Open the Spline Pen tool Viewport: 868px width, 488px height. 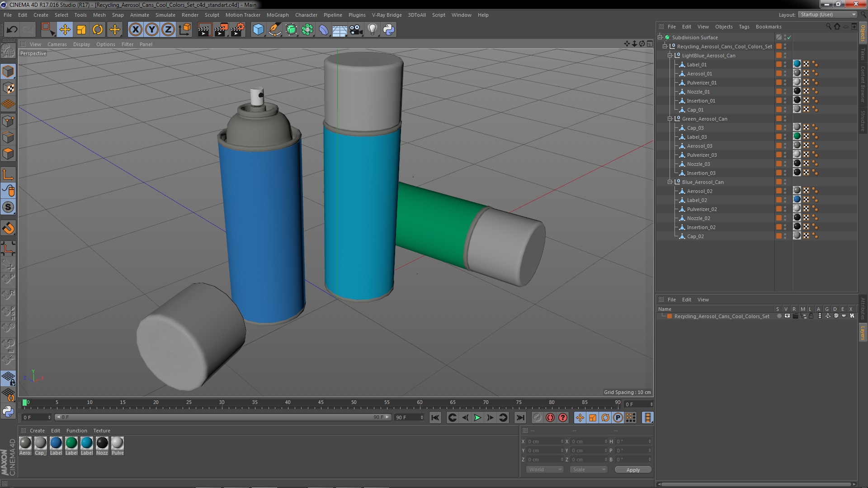pos(274,30)
